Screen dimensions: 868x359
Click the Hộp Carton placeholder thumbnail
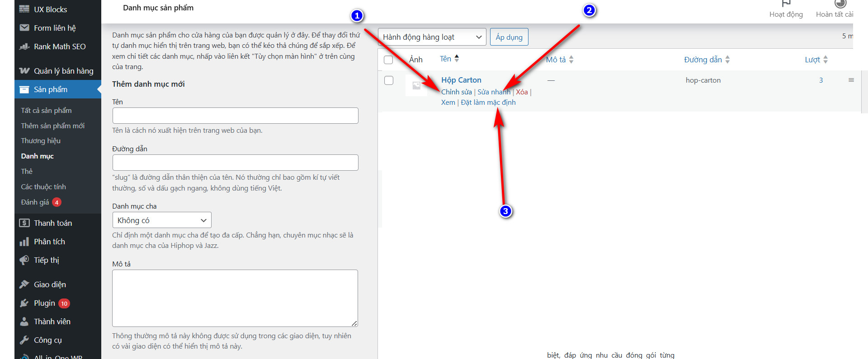click(416, 85)
